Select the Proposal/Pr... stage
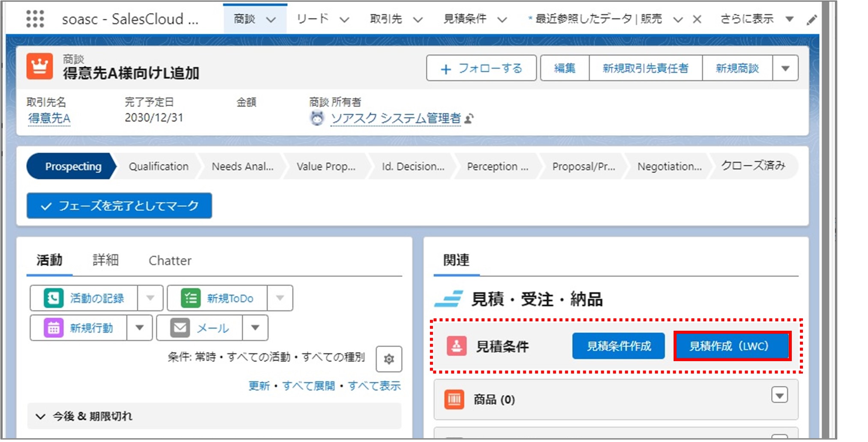The width and height of the screenshot is (868, 442). tap(584, 166)
